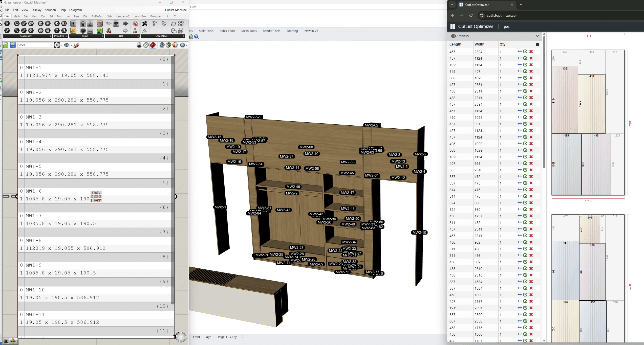Image resolution: width=644 pixels, height=345 pixels.
Task: Click the cutlistoptimizer.com address bar
Action: (x=502, y=15)
